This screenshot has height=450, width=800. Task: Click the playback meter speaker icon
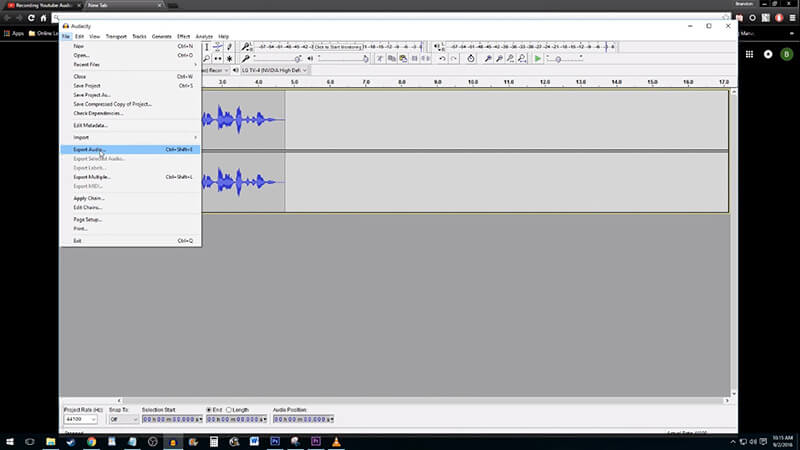coord(437,47)
